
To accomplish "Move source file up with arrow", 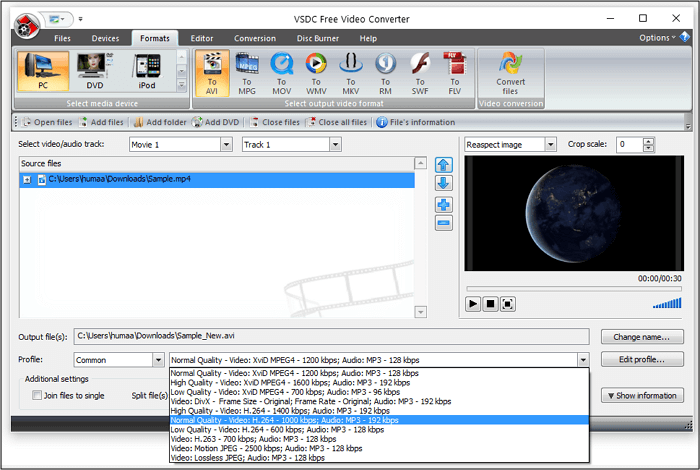I will click(x=444, y=164).
